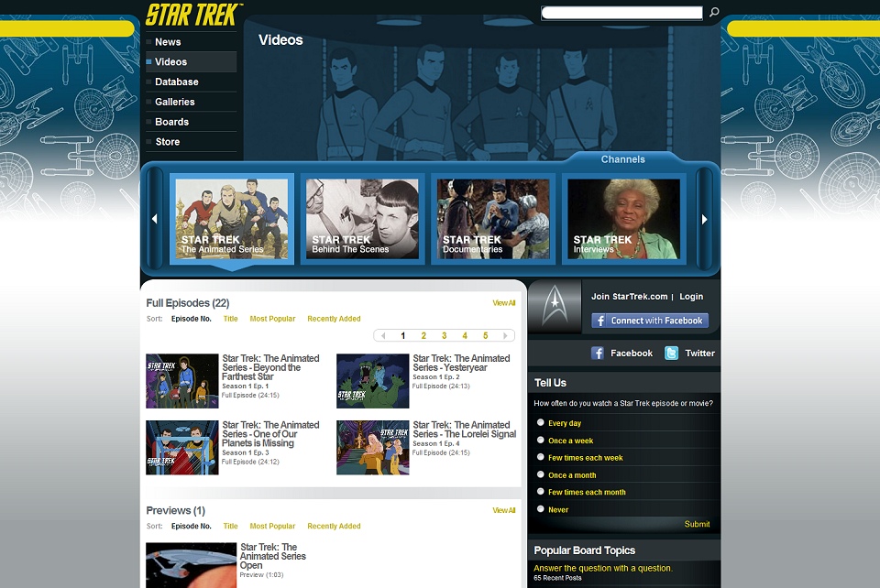The height and width of the screenshot is (588, 880).
Task: Sort Previews by Episode No.
Action: coord(192,527)
